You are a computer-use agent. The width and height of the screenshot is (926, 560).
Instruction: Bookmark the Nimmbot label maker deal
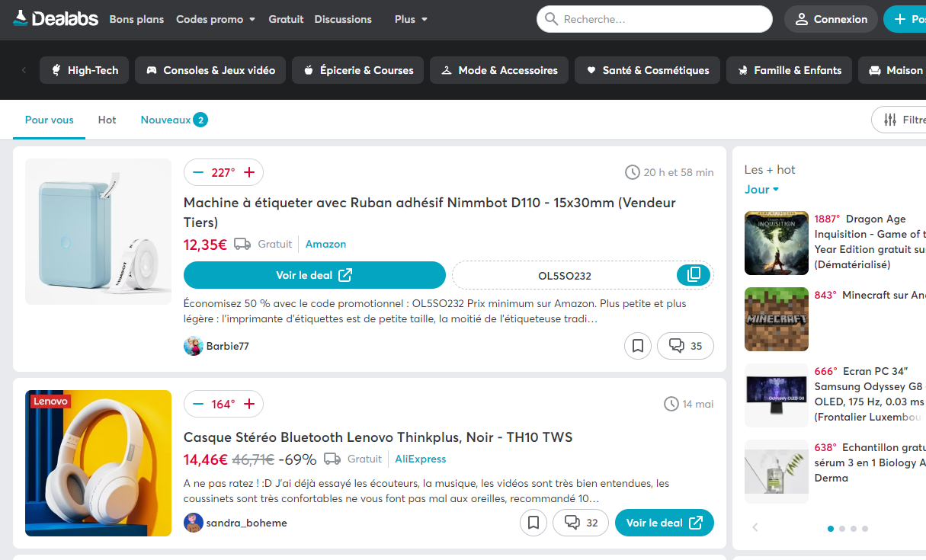638,346
